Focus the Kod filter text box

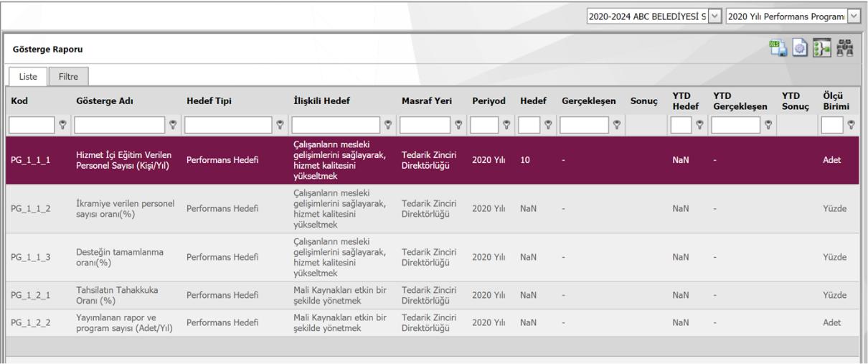[32, 126]
